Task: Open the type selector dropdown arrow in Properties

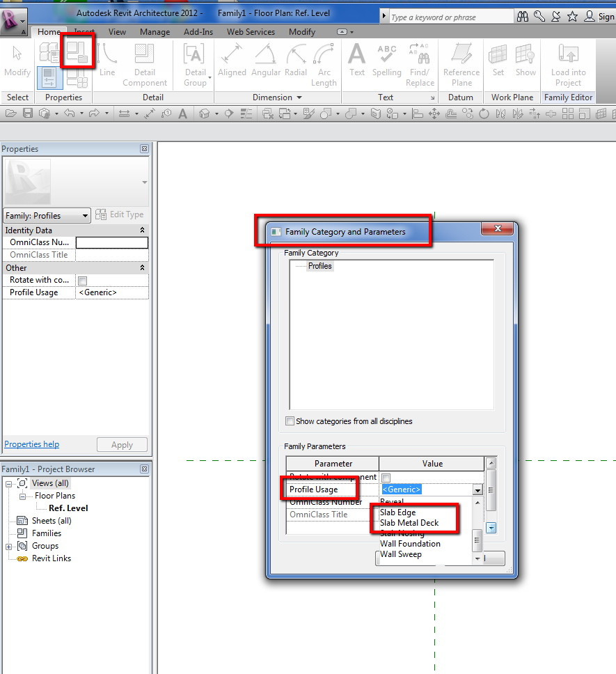Action: pyautogui.click(x=144, y=182)
